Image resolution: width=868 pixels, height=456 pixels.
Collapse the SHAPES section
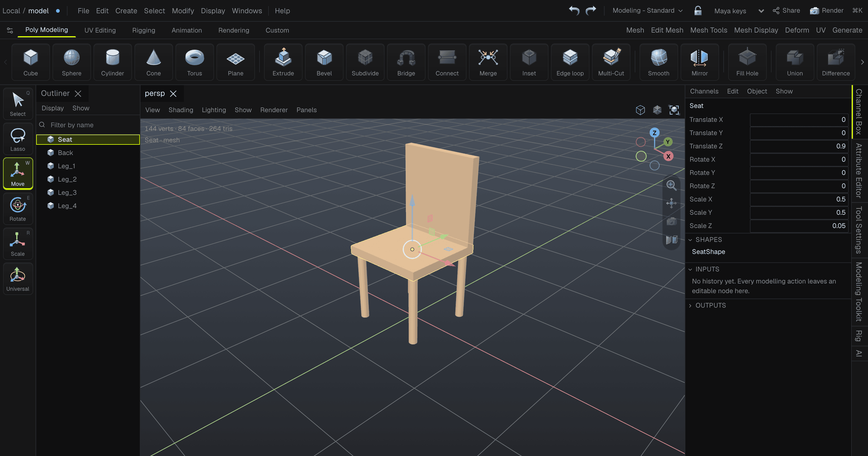(x=690, y=240)
